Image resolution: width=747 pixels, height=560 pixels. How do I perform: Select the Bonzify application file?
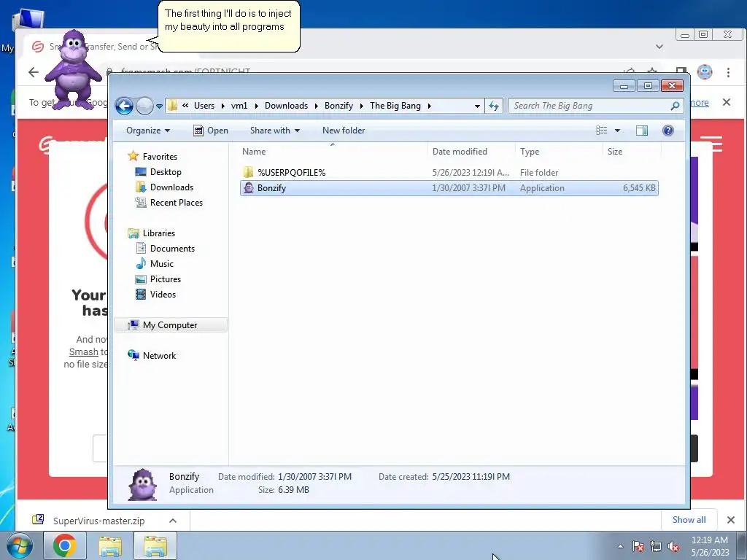(449, 188)
